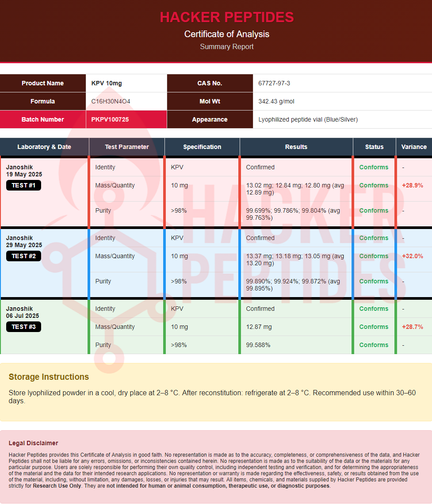The width and height of the screenshot is (432, 504).
Task: Click Test 2 purity result avg 99.895%
Action: click(x=293, y=285)
